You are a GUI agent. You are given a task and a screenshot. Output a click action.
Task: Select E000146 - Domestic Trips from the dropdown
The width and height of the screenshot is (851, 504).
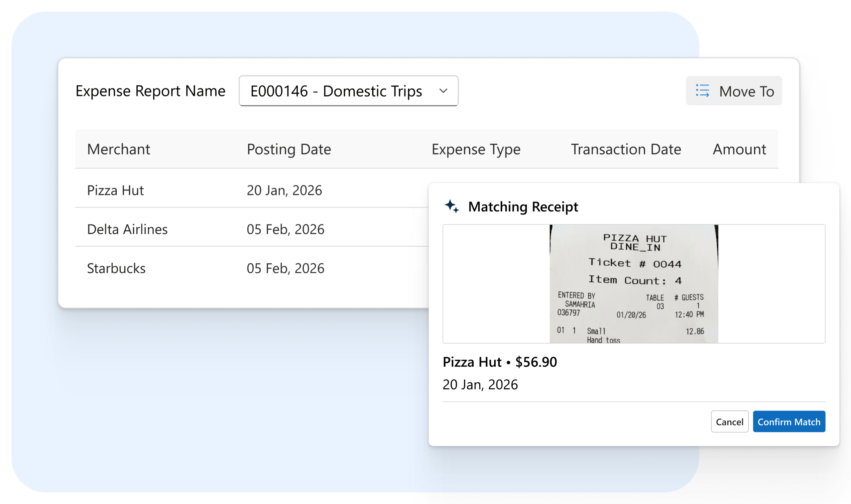[335, 91]
